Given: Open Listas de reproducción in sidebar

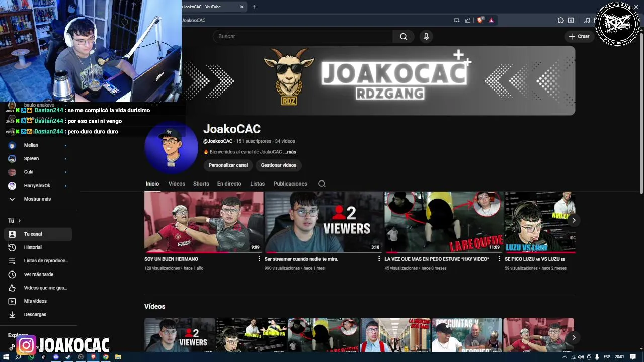Looking at the screenshot, I should point(38,261).
